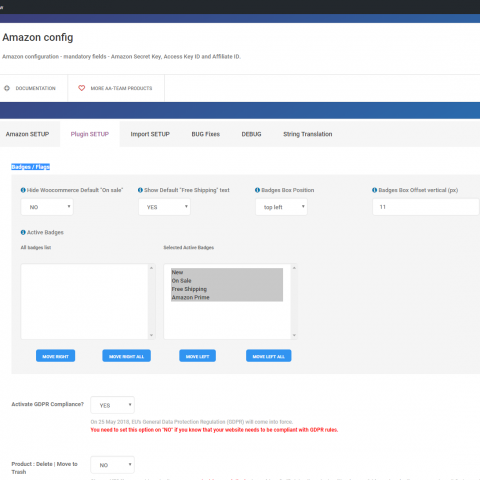Click the Activate GDPR Compliance label

pos(48,404)
